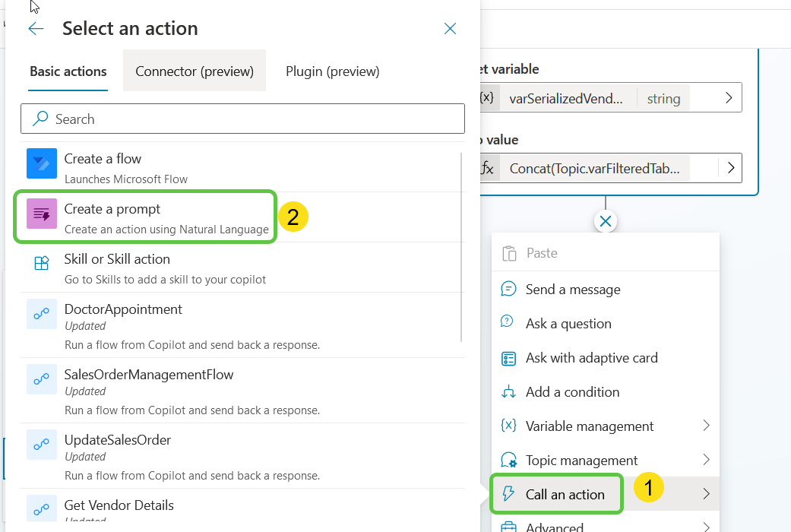Screen dimensions: 791x532
Task: Click inside the Search field
Action: click(242, 119)
